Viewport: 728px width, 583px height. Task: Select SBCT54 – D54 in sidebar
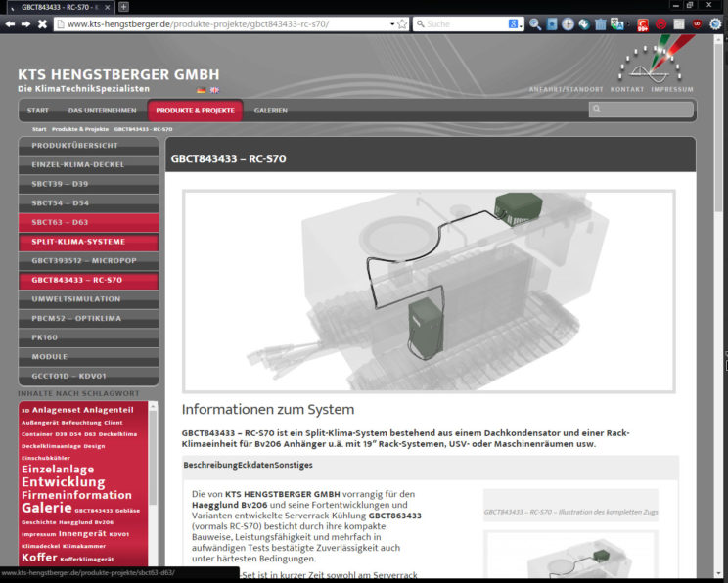point(88,203)
